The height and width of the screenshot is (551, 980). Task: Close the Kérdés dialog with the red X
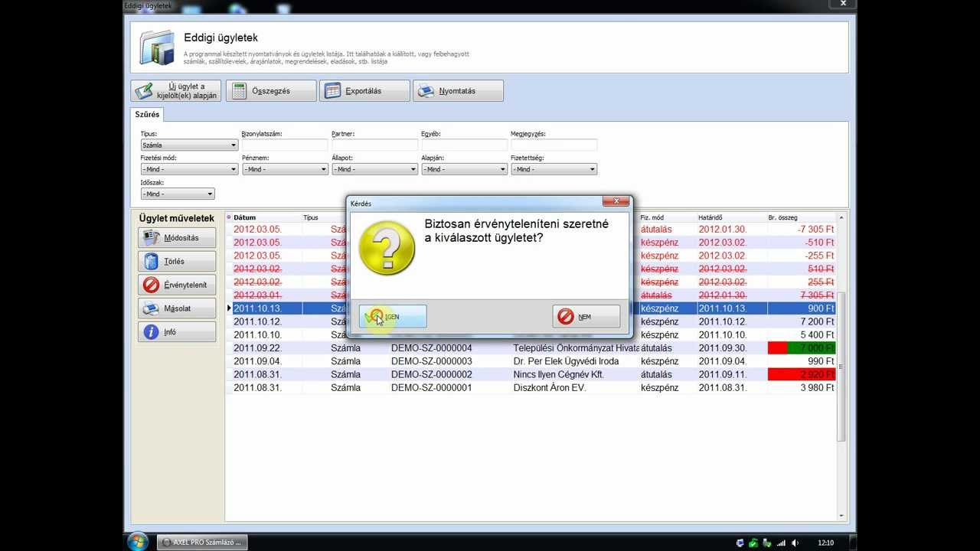pyautogui.click(x=616, y=202)
